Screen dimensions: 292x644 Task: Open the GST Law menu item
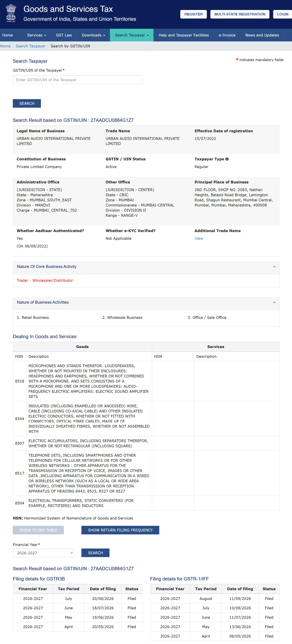64,35
